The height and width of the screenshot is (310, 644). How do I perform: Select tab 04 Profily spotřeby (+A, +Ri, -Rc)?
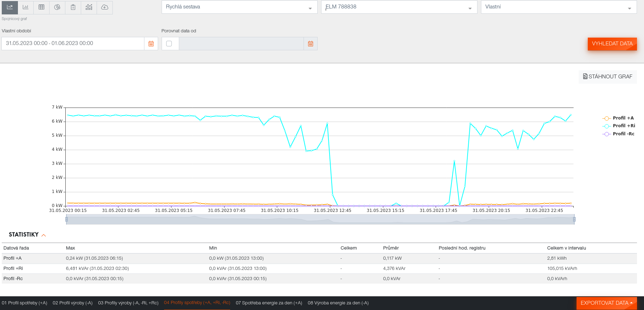tap(197, 303)
